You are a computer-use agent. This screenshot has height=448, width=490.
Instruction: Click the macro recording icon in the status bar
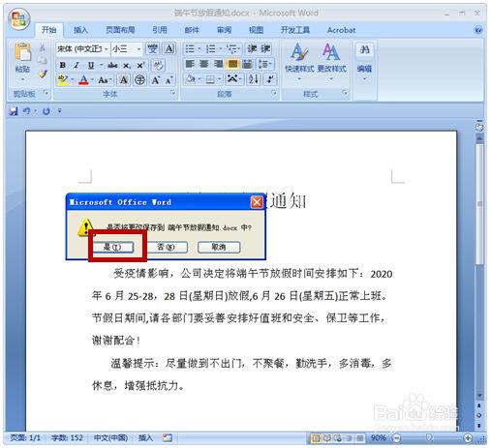(168, 437)
